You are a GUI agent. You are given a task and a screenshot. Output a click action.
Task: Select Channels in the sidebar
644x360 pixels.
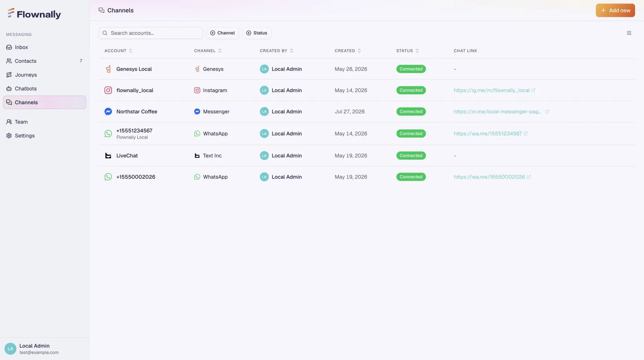pyautogui.click(x=44, y=102)
